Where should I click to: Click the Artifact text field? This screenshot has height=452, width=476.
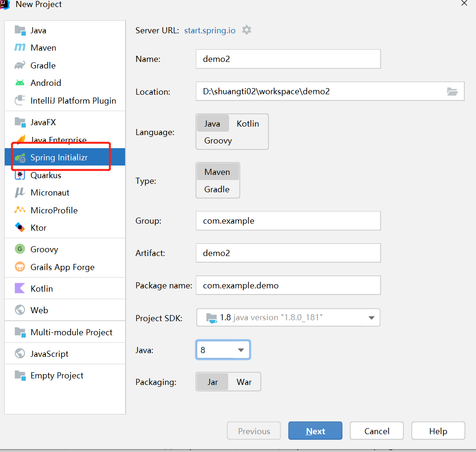(x=288, y=253)
